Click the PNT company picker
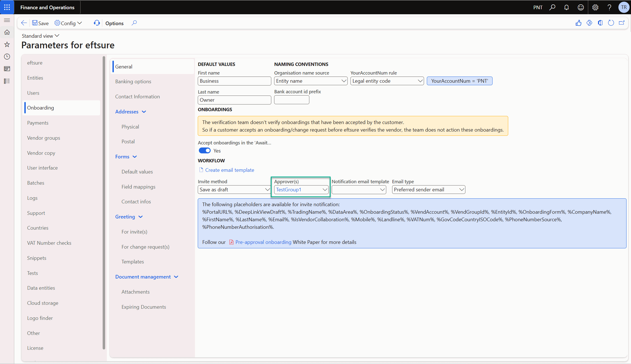Screen dimensions: 631x364 538,7
